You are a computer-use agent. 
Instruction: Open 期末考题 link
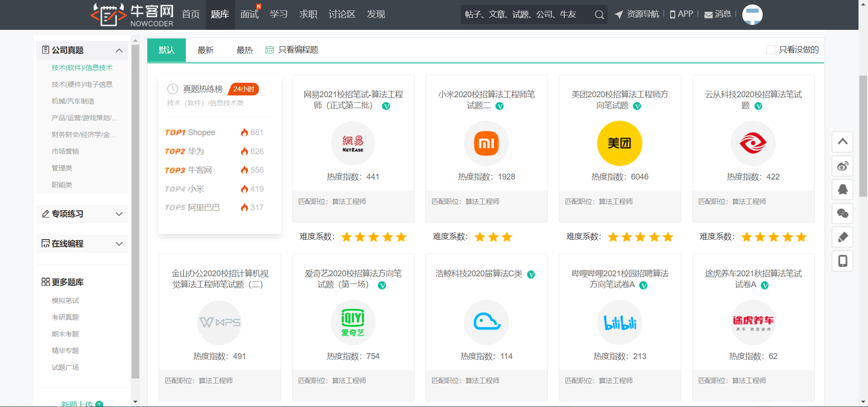(x=65, y=334)
